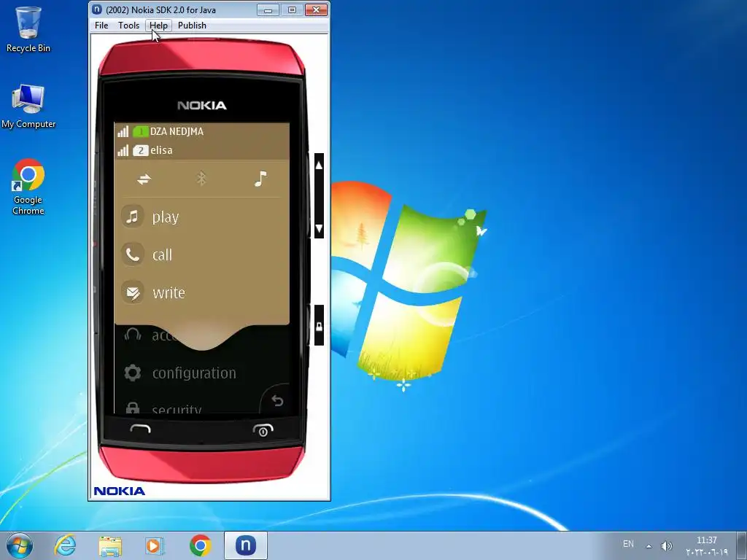Open Windows Media Player from taskbar

tap(155, 545)
